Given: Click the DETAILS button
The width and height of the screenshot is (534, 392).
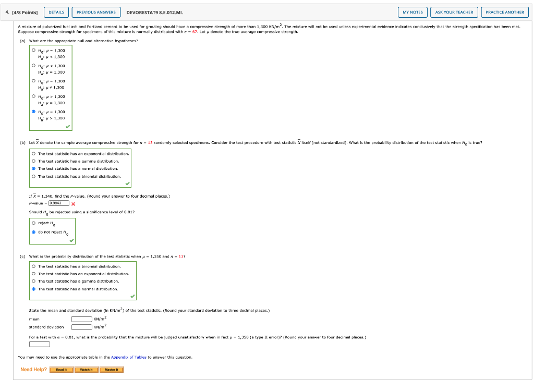Looking at the screenshot, I should click(x=56, y=12).
